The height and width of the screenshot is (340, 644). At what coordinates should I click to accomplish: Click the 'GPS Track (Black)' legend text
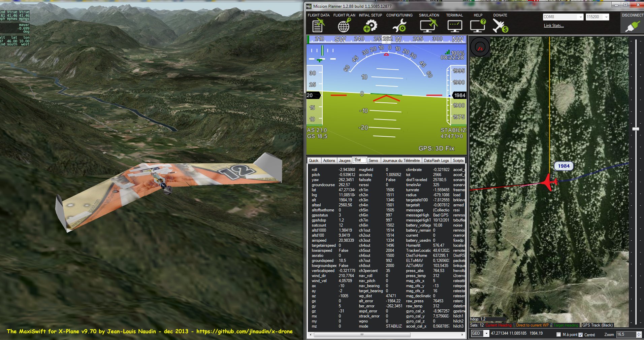coord(597,325)
